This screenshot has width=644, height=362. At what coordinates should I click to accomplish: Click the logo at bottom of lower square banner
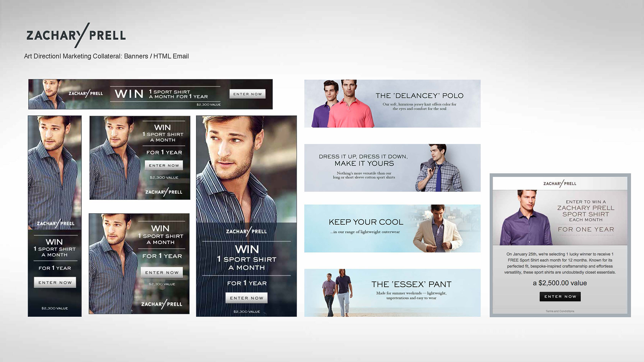pos(162,304)
